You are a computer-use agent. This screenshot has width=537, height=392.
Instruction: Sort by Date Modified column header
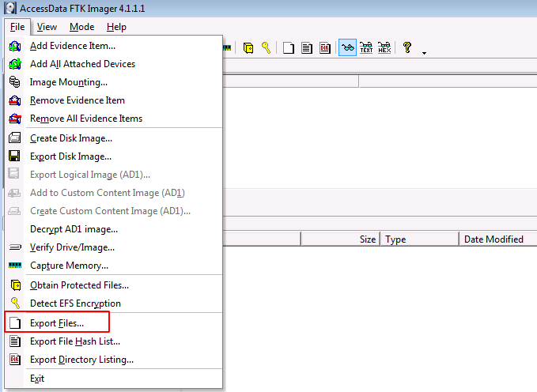click(x=498, y=239)
